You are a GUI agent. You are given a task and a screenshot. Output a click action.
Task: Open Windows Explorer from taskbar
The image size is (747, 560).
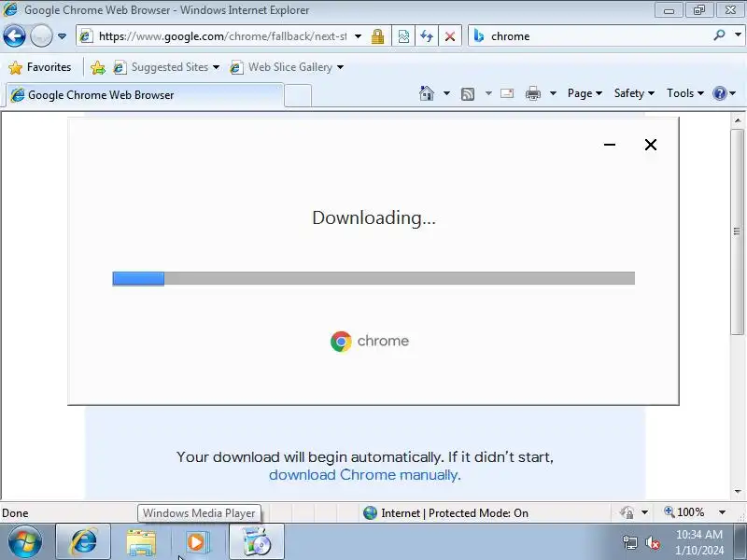tap(141, 542)
